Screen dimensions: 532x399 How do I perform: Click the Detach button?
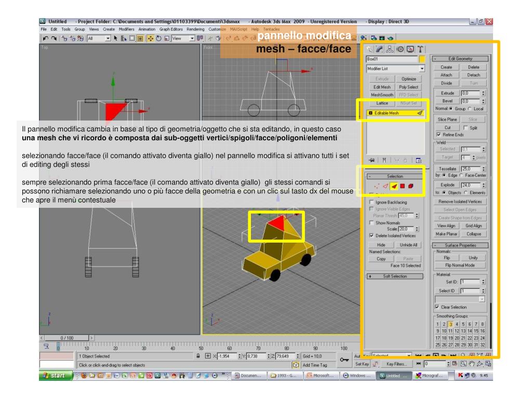tap(474, 75)
